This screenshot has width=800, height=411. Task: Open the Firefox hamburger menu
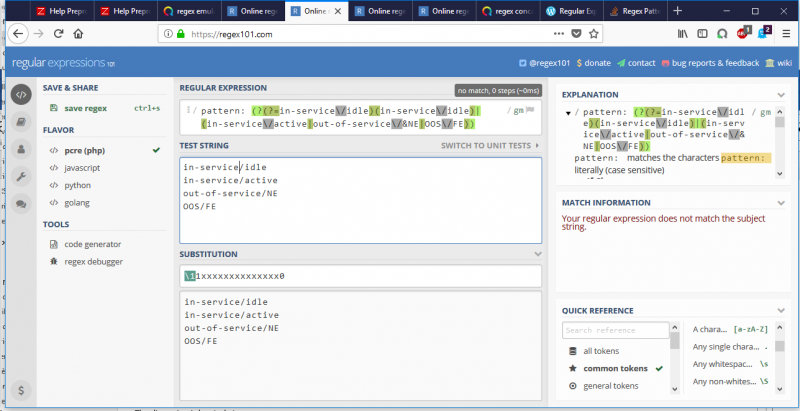click(786, 34)
